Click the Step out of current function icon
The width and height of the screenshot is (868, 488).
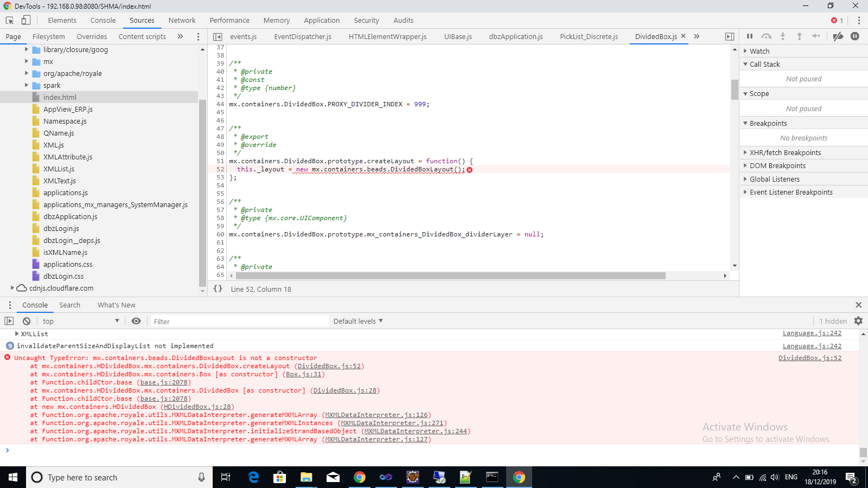[800, 36]
